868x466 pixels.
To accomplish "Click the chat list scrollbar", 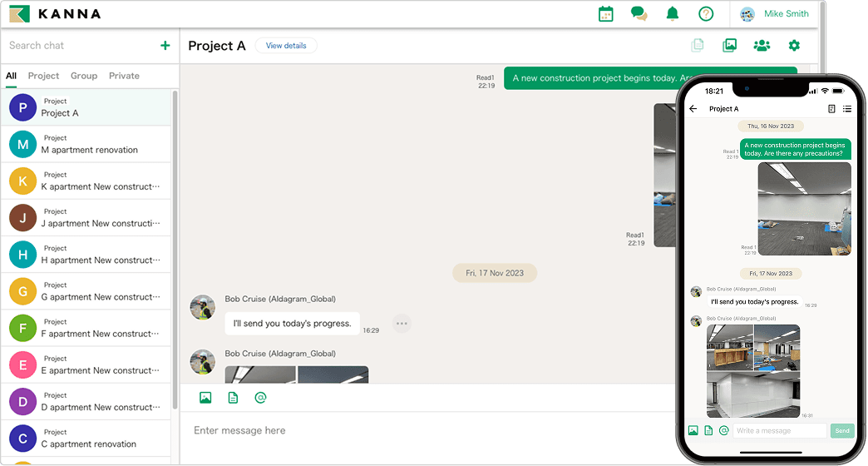I will pyautogui.click(x=175, y=250).
